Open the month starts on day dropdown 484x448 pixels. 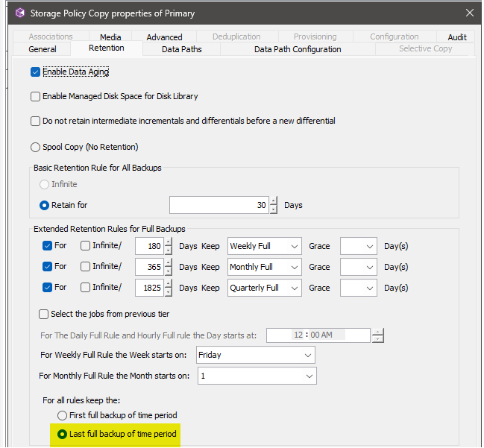pyautogui.click(x=257, y=376)
